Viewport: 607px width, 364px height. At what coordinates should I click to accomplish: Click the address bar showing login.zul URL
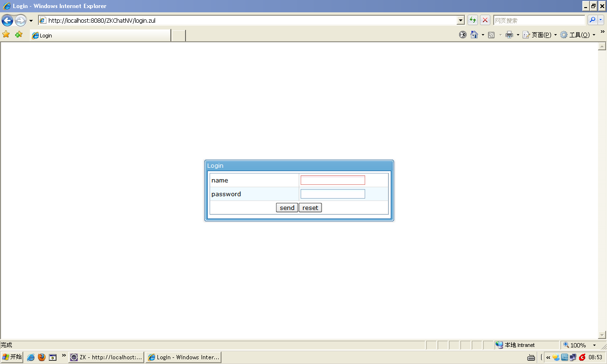click(x=248, y=20)
